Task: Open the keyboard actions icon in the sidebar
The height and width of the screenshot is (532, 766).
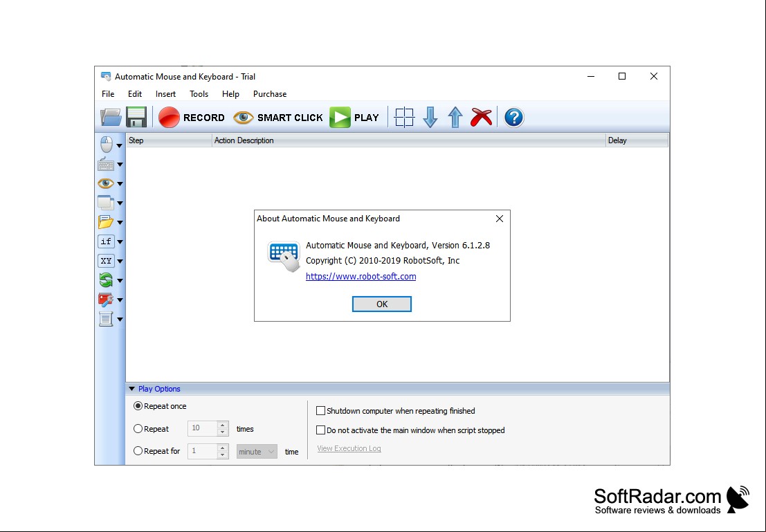Action: click(106, 164)
